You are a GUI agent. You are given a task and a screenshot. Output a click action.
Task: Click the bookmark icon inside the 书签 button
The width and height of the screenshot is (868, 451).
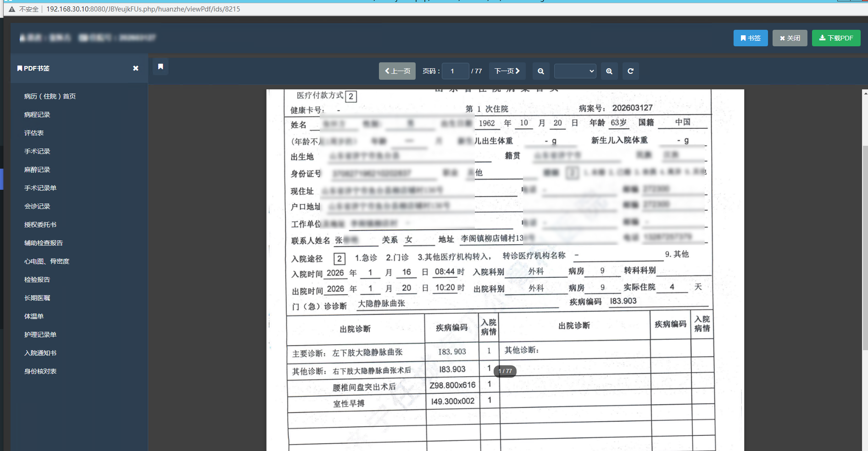743,38
